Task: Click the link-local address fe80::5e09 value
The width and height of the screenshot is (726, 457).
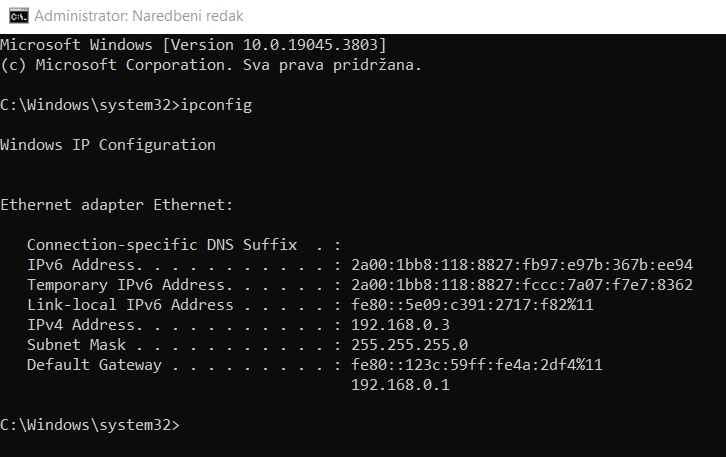Action: click(472, 305)
